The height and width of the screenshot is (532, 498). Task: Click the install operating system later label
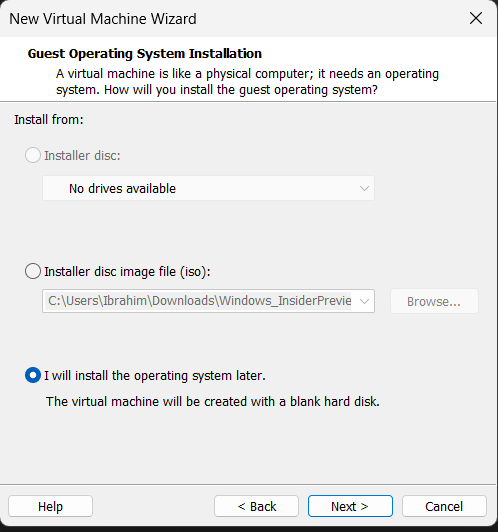[155, 376]
